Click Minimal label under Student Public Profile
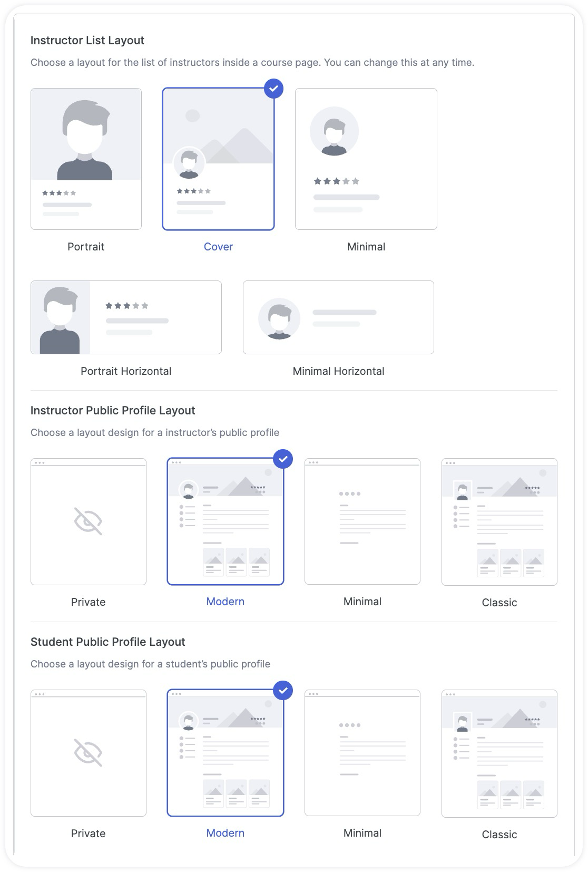588x872 pixels. (x=362, y=833)
